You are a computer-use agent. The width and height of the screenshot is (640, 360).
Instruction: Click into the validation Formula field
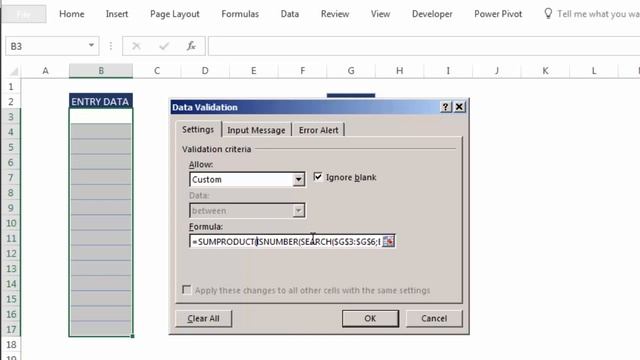click(286, 241)
